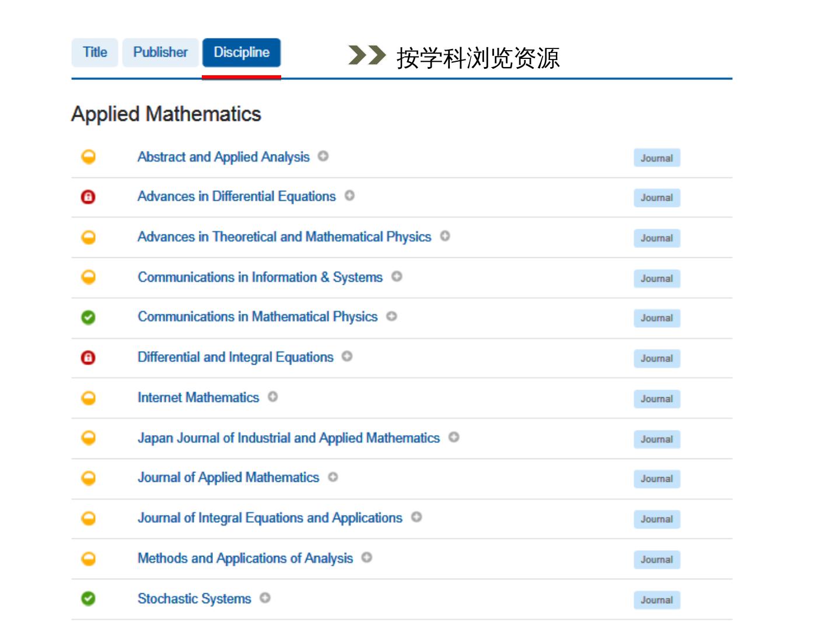The image size is (840, 630).
Task: Expand details for Abstract and Applied Analysis
Action: pyautogui.click(x=323, y=156)
